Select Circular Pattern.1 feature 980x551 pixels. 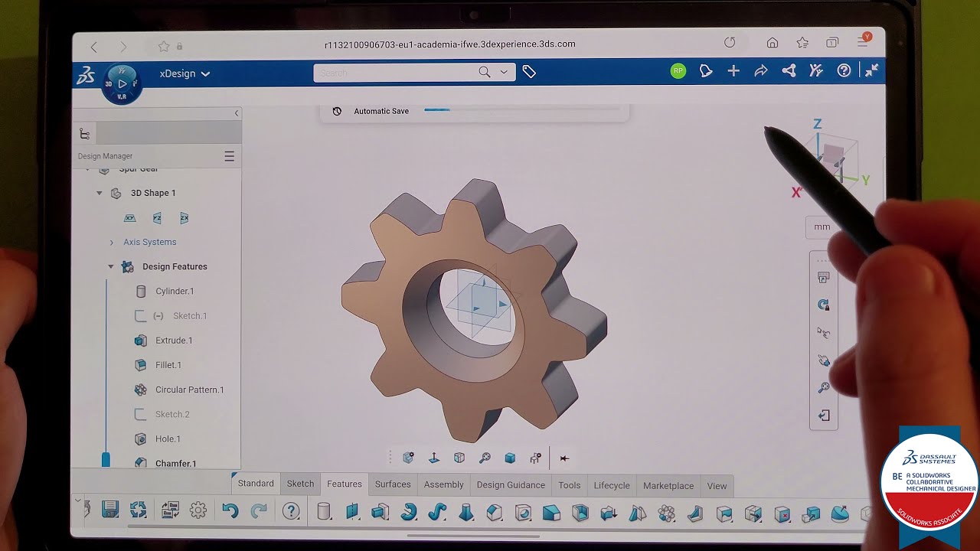(x=190, y=390)
